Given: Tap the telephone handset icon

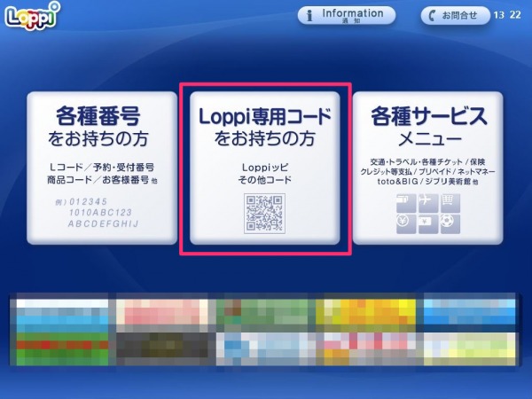Looking at the screenshot, I should 432,16.
